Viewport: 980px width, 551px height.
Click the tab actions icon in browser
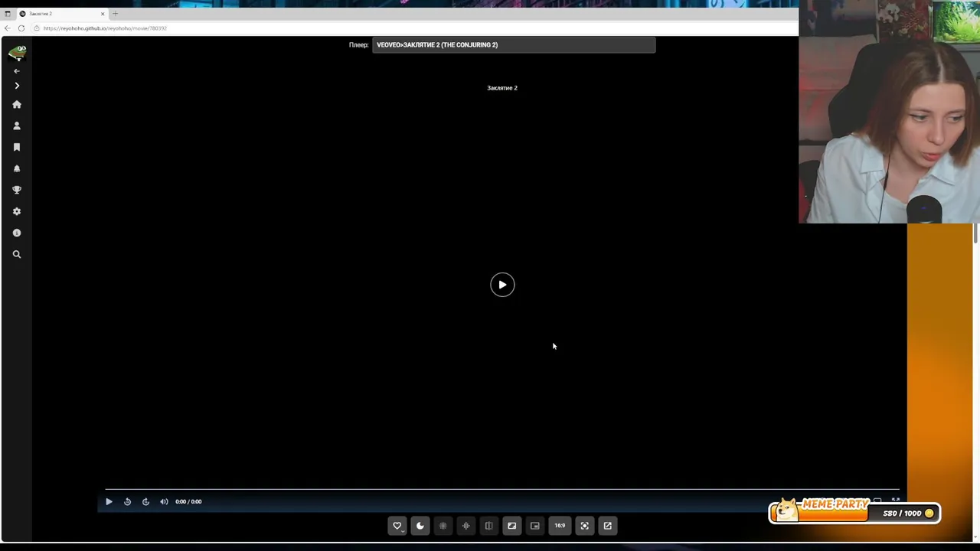8,14
